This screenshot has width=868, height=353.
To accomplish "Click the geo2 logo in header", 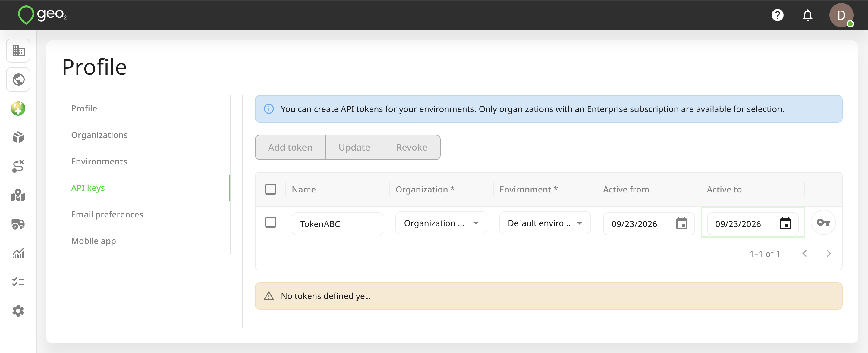I will point(42,15).
